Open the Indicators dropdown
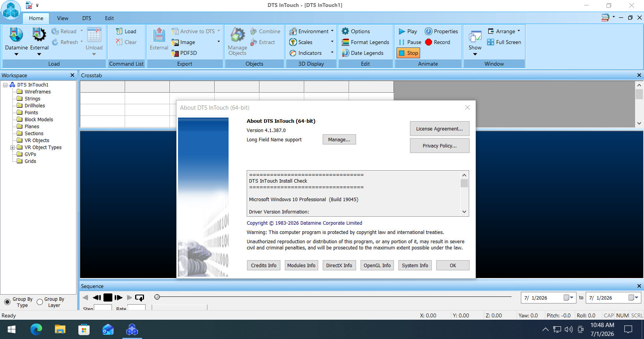644x339 pixels. (332, 53)
